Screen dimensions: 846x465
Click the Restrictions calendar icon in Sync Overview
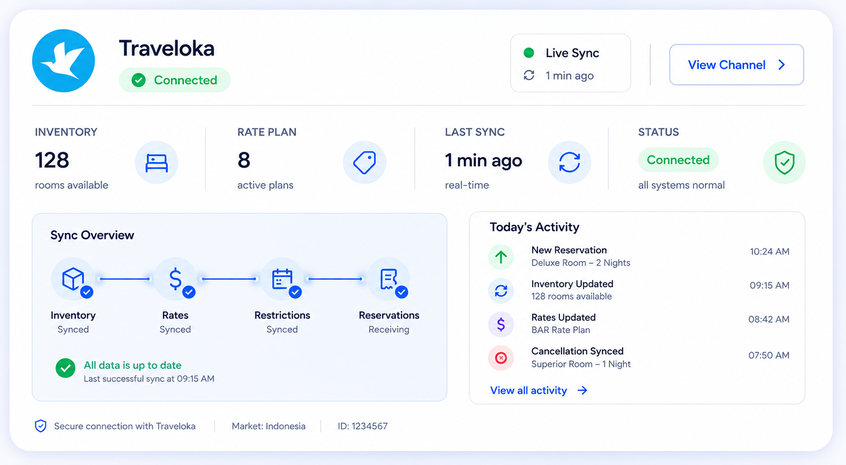[282, 279]
